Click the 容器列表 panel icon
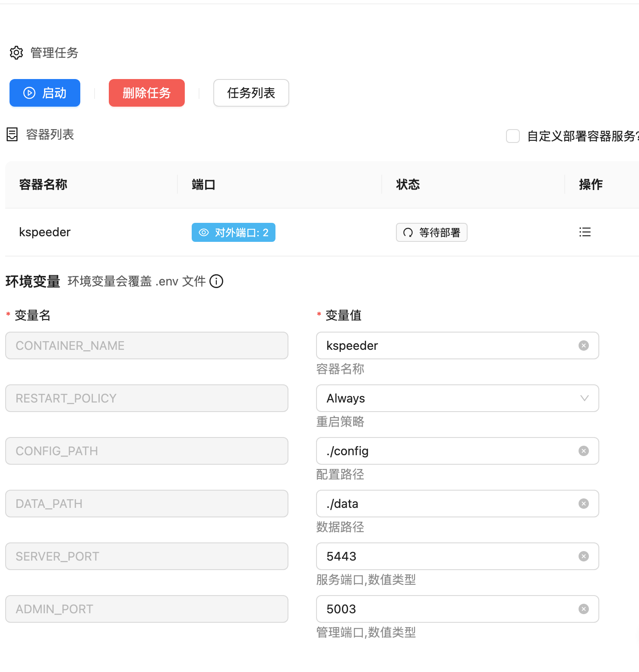The image size is (639, 672). pyautogui.click(x=12, y=134)
